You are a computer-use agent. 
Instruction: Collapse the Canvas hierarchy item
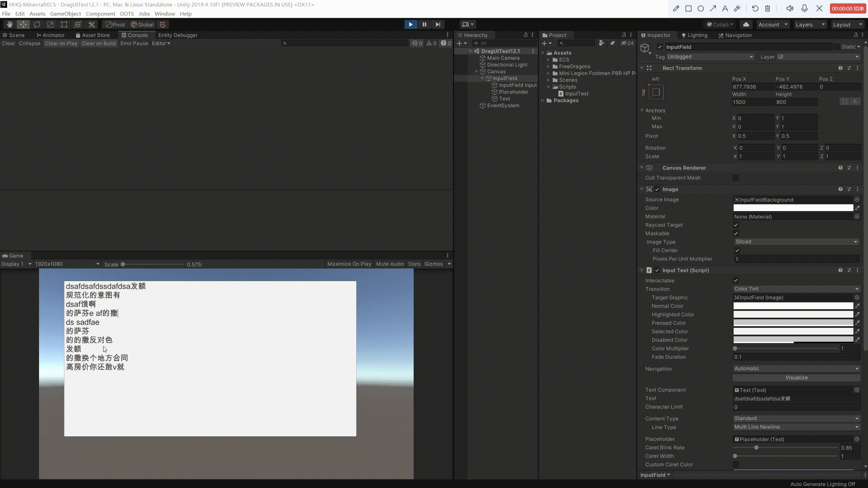click(x=476, y=72)
